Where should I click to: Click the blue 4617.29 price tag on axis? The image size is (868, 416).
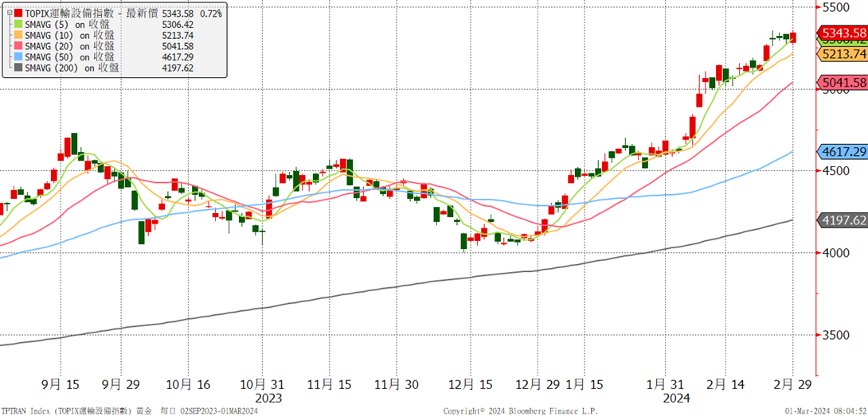[842, 152]
